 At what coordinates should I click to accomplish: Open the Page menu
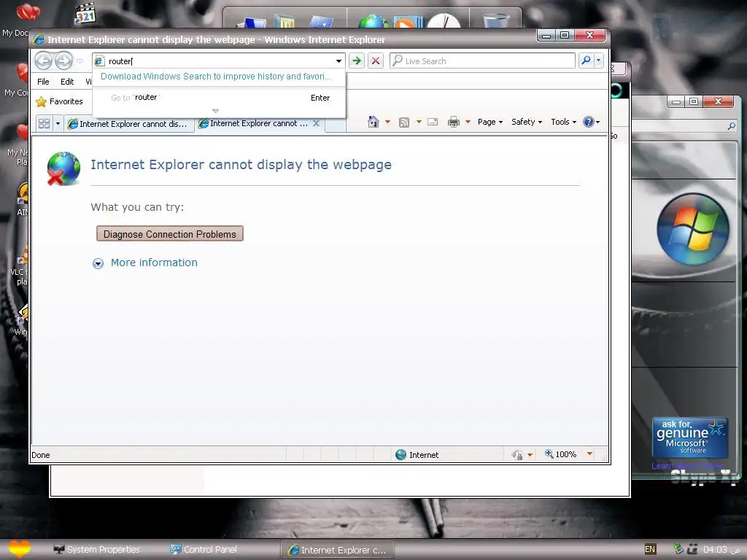490,122
